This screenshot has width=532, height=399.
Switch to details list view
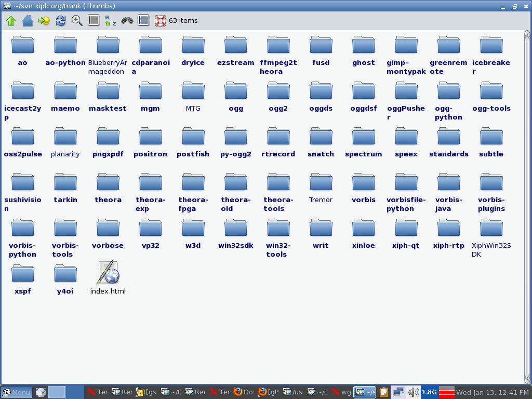click(x=94, y=20)
